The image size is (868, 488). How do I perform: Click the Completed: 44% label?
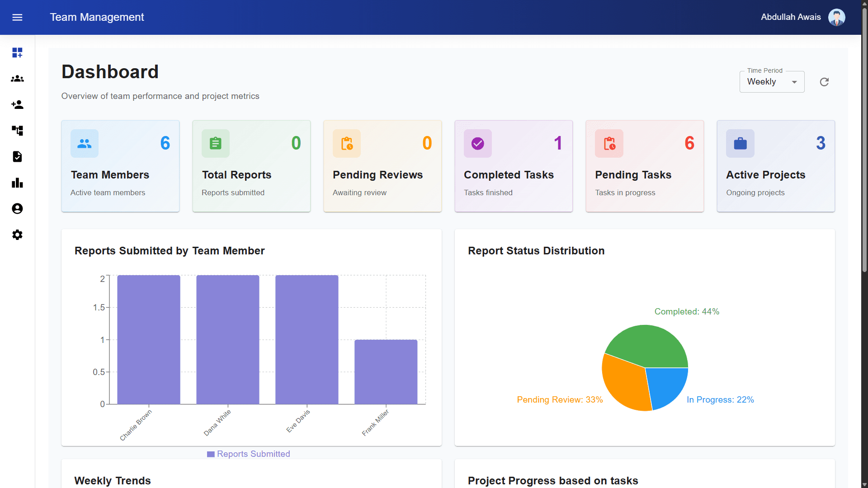pos(687,312)
